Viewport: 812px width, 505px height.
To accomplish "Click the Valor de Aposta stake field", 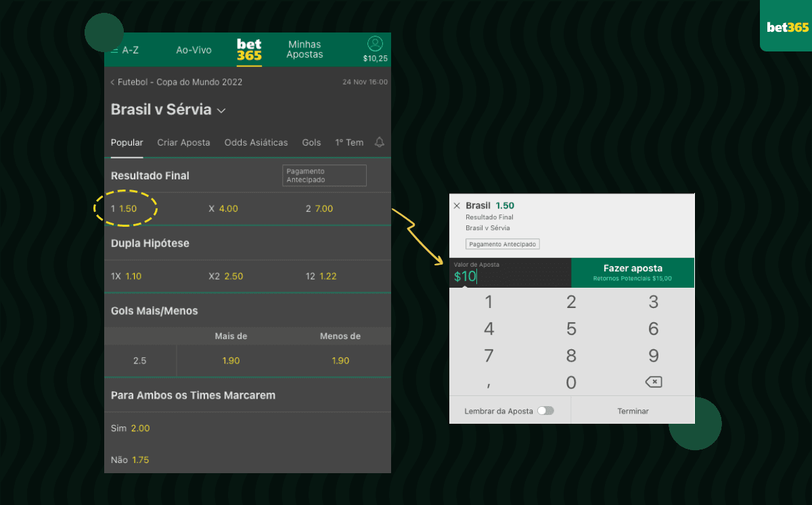I will [510, 273].
